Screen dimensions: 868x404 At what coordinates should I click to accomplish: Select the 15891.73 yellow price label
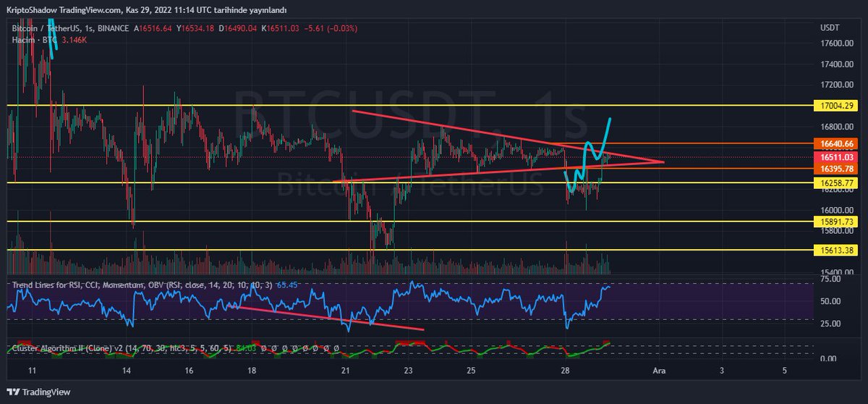tap(834, 222)
